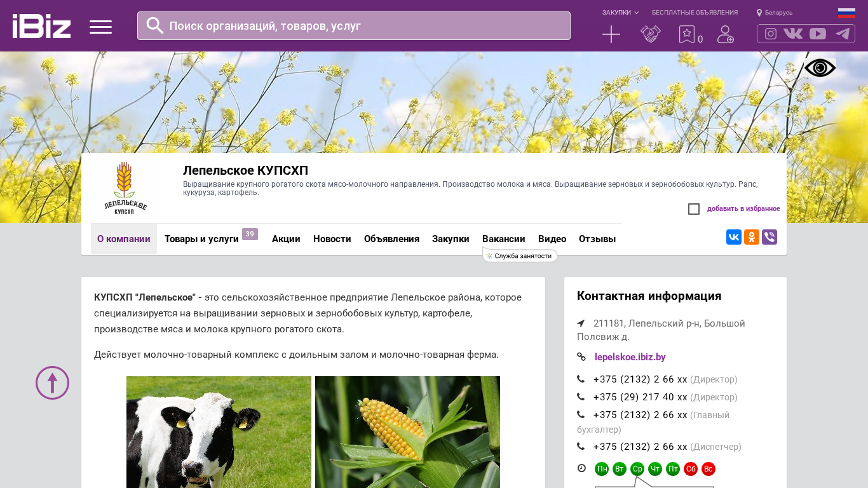Click the iBiz logo
The image size is (868, 488).
[x=41, y=26]
